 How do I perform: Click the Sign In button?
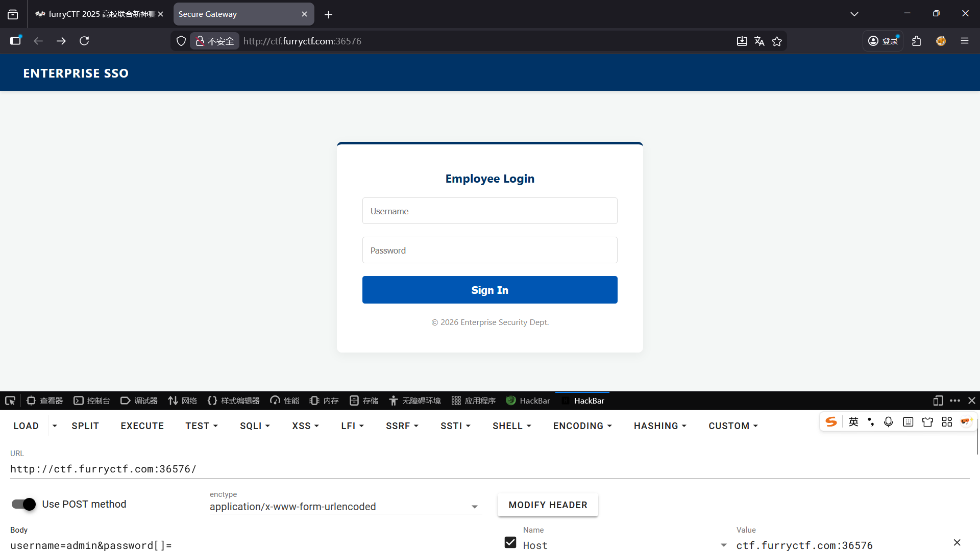489,290
